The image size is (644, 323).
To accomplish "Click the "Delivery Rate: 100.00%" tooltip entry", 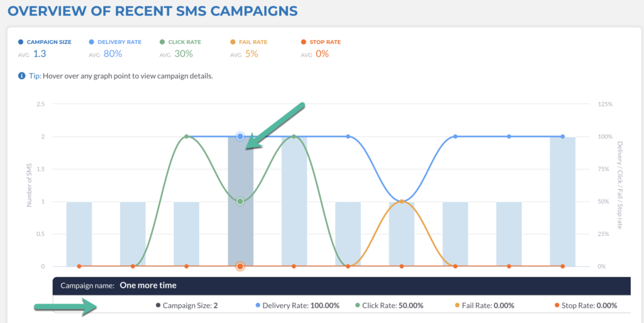I will click(300, 305).
